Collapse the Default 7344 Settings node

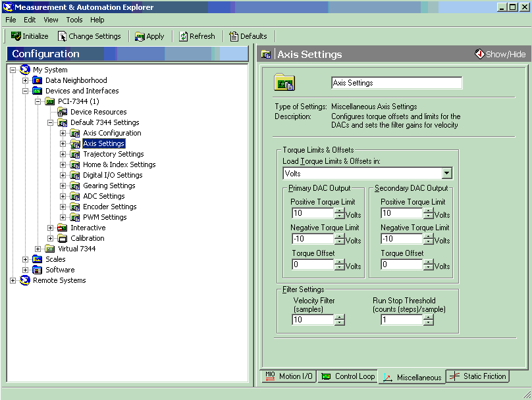[x=51, y=122]
